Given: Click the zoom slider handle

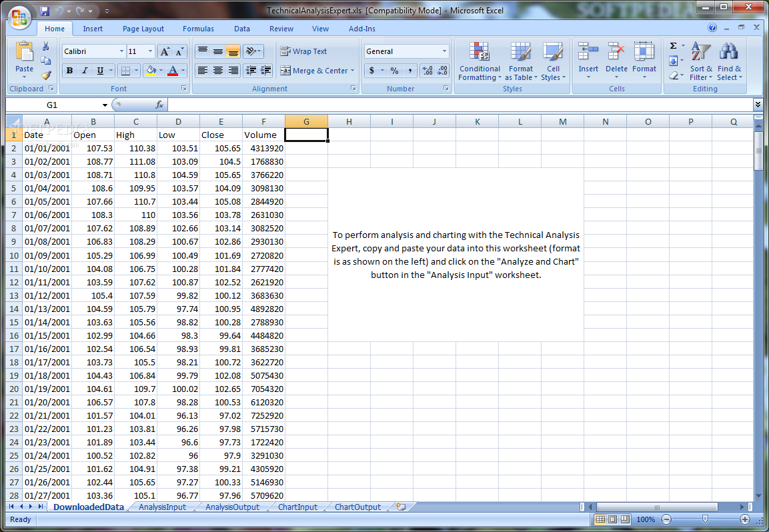Looking at the screenshot, I should pyautogui.click(x=705, y=519).
